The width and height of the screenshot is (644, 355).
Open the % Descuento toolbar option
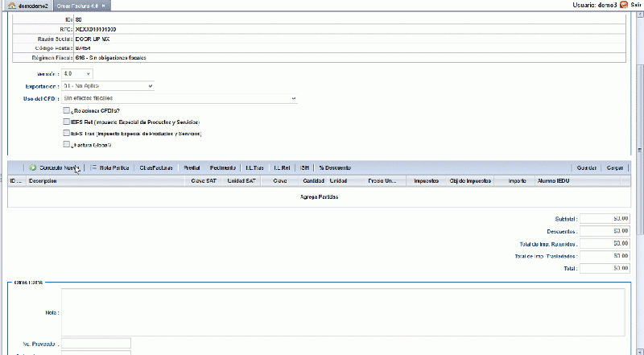click(335, 167)
